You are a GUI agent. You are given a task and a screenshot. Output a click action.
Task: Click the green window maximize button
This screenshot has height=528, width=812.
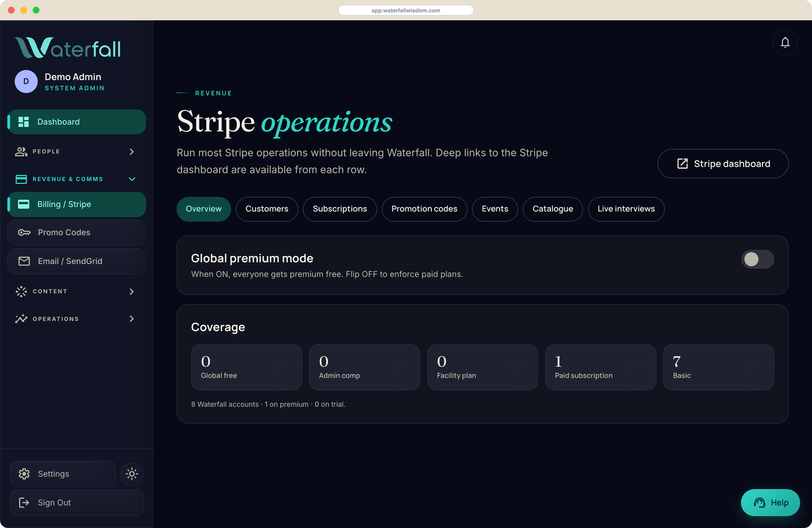(x=36, y=10)
